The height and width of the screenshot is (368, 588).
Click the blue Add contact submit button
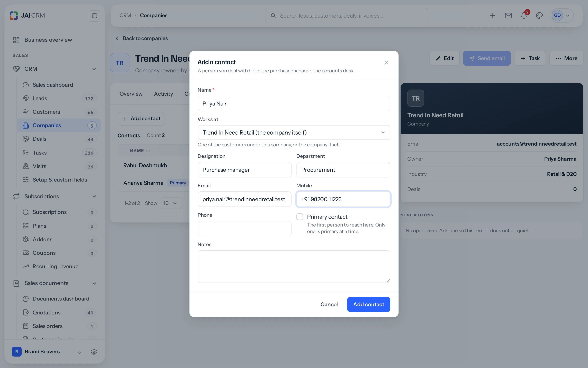[368, 304]
